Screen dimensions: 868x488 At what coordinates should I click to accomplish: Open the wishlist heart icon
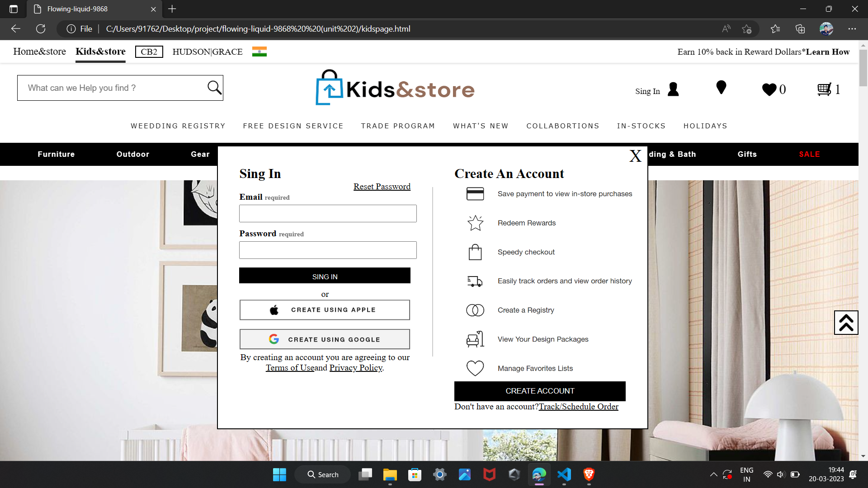click(769, 89)
